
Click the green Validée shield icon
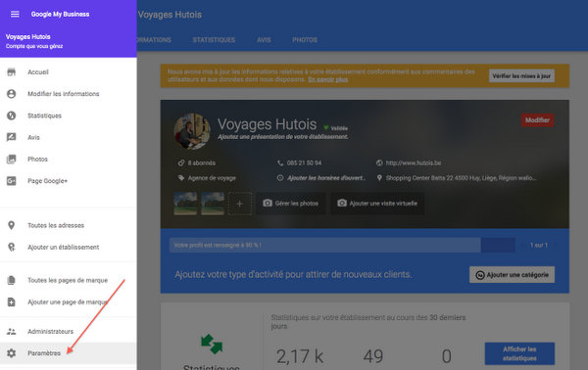(326, 127)
